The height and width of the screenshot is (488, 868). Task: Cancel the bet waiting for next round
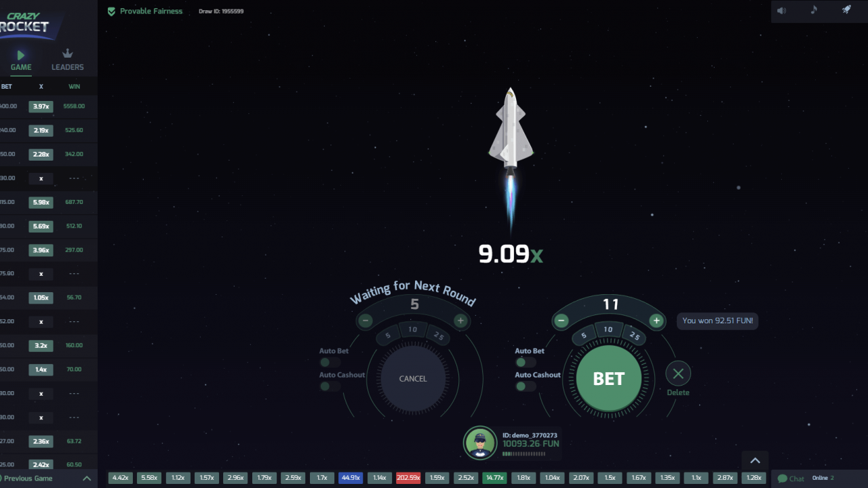click(x=412, y=379)
